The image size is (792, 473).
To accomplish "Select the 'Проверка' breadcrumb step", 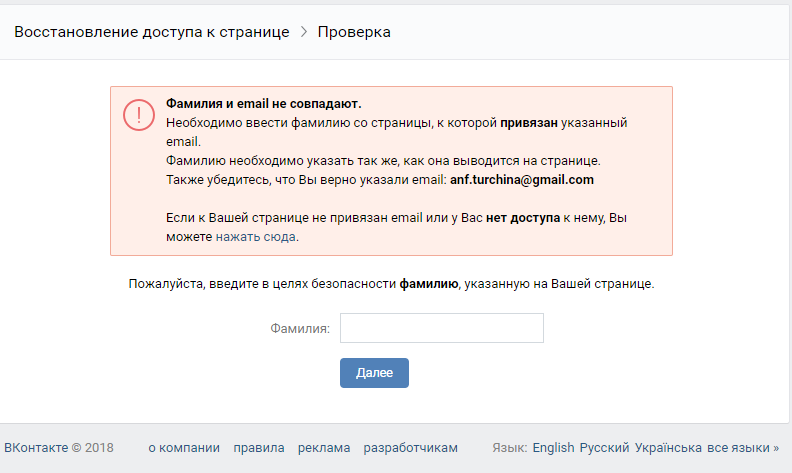I will tap(354, 32).
